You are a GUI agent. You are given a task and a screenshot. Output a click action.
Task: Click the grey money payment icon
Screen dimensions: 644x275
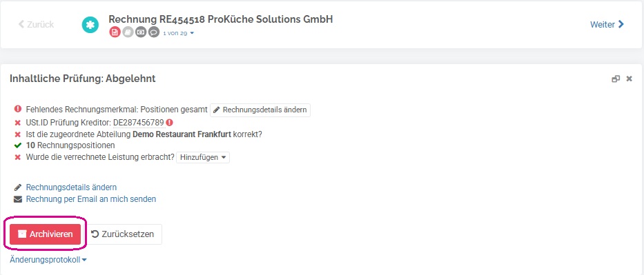(141, 32)
